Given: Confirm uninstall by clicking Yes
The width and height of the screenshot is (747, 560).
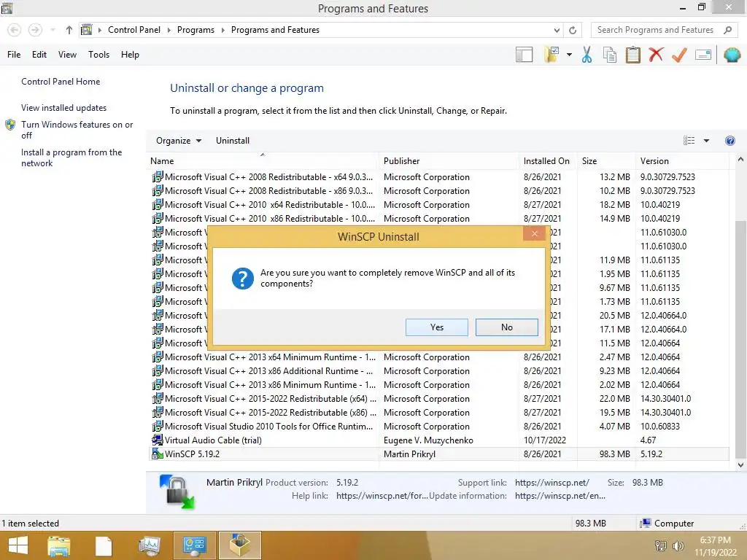Looking at the screenshot, I should (x=436, y=327).
